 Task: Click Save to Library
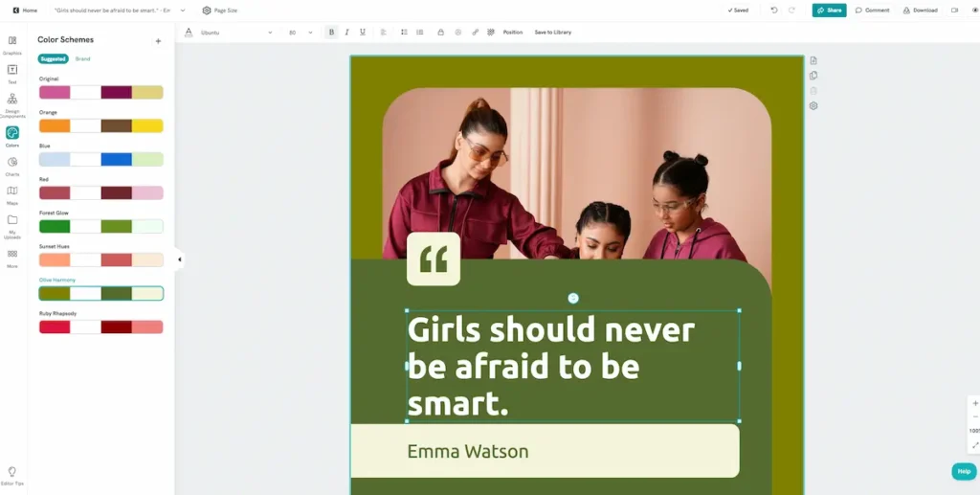552,32
